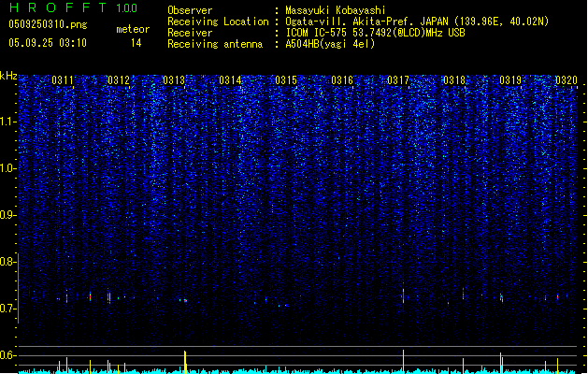
Task: Click the meteor echo at 0318
Action: tap(463, 294)
